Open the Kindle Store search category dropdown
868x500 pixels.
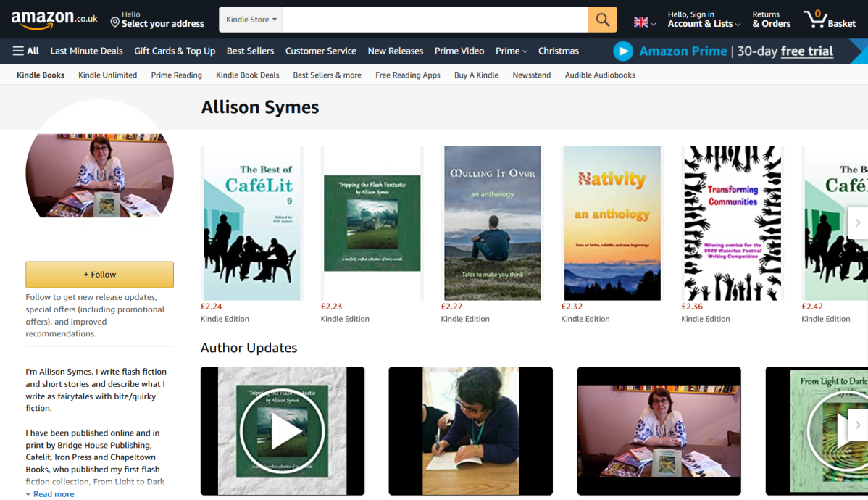coord(251,20)
